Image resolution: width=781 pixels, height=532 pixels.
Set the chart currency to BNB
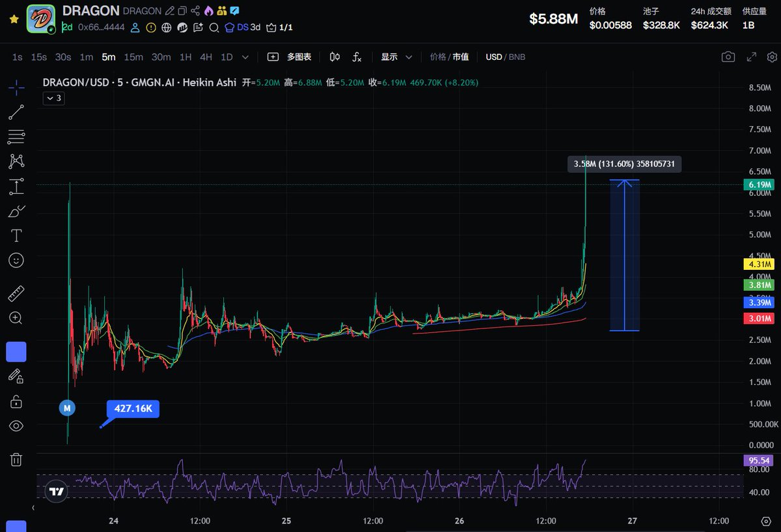517,57
